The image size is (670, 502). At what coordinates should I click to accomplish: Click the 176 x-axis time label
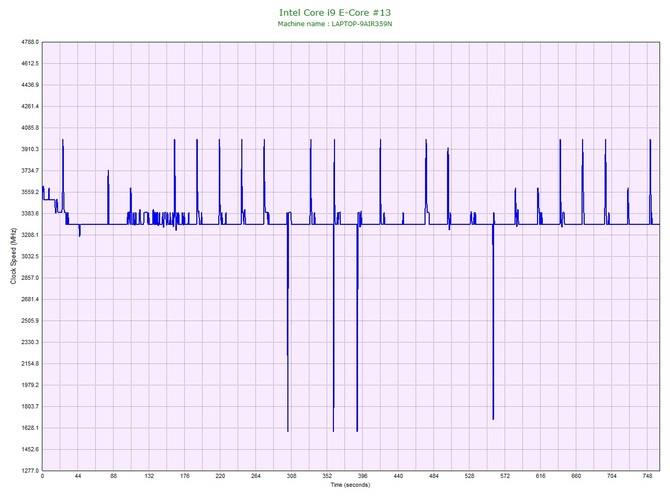(185, 476)
